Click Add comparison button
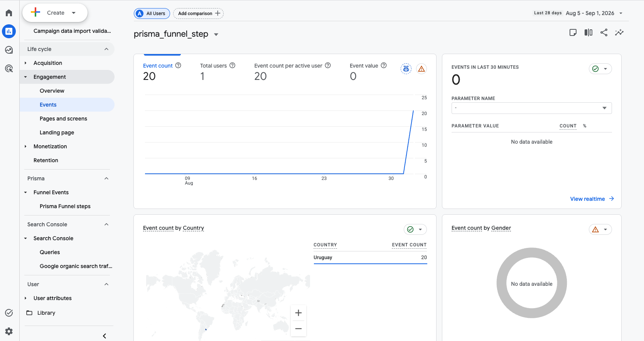 [x=199, y=13]
